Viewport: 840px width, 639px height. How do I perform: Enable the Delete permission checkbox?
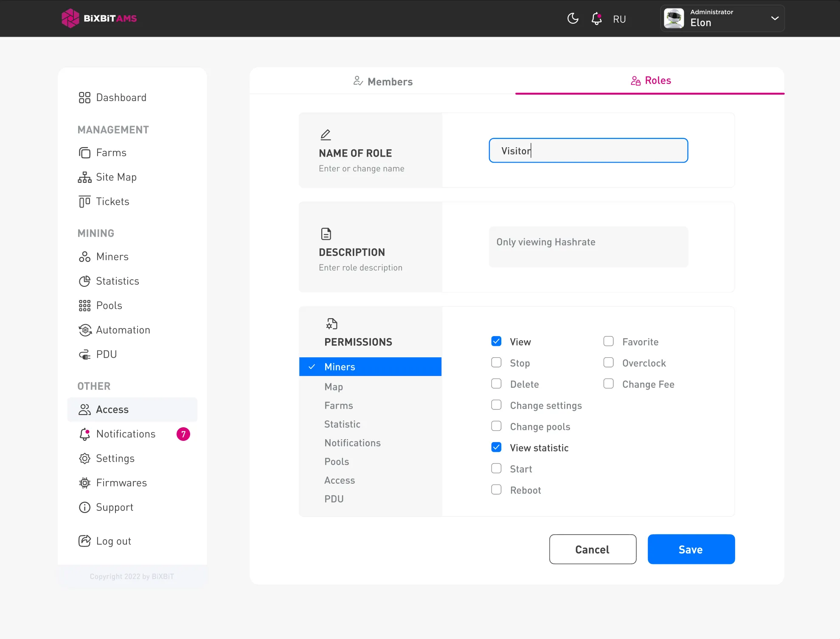(x=496, y=384)
